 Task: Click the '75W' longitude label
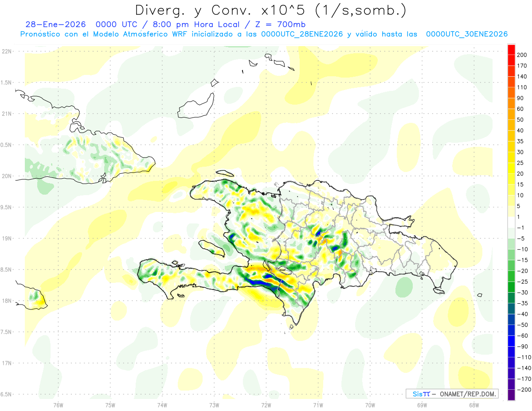[x=110, y=405]
